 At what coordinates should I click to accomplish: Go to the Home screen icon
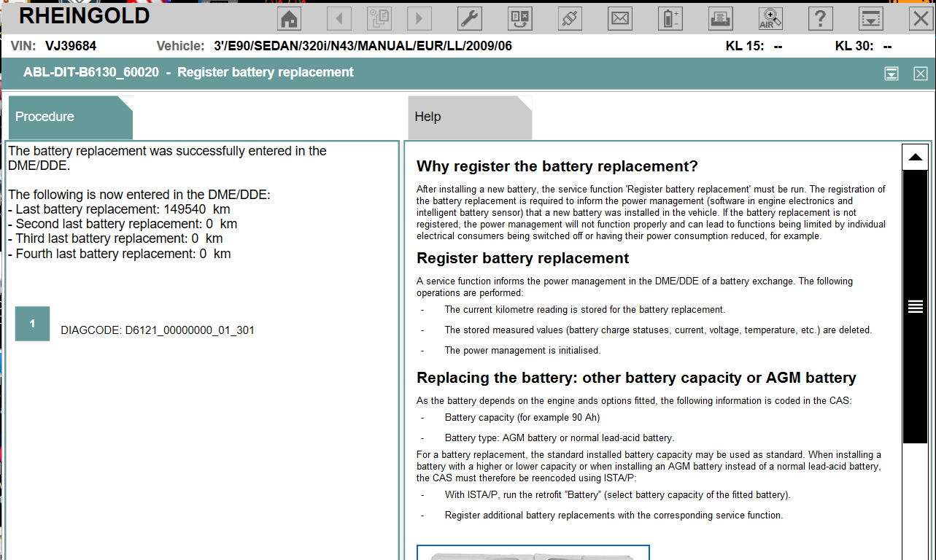coord(290,18)
